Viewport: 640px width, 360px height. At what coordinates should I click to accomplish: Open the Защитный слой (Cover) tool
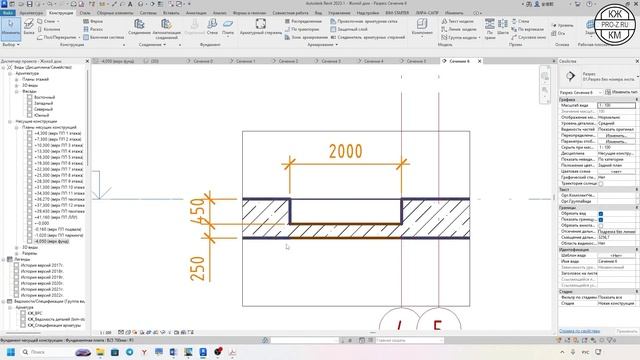[x=349, y=29]
